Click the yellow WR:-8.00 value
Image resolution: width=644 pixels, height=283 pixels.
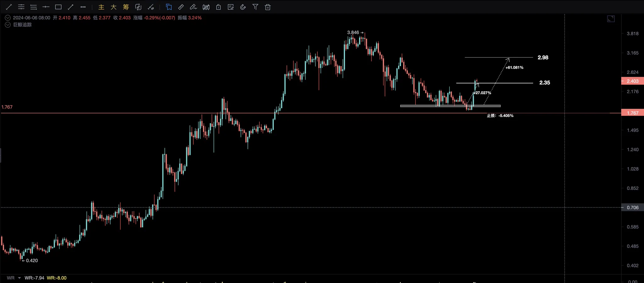point(57,278)
